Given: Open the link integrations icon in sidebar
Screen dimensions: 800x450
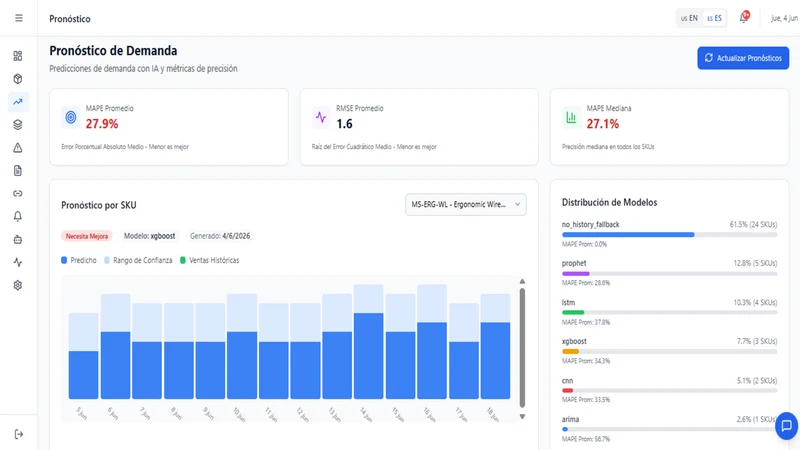Looking at the screenshot, I should pyautogui.click(x=18, y=194).
